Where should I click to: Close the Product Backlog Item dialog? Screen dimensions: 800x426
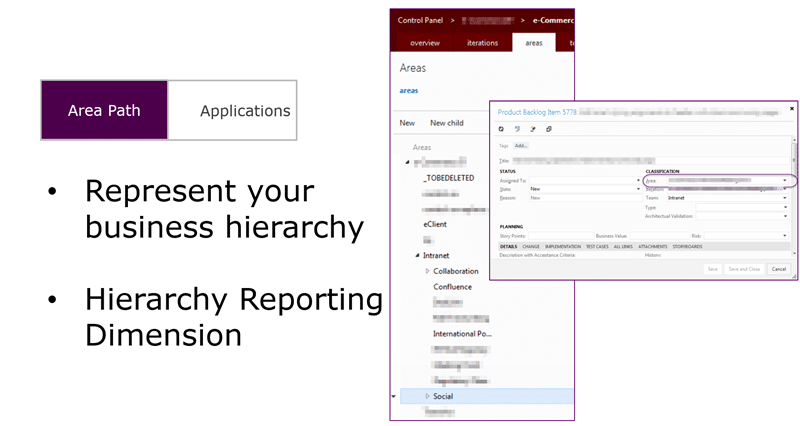792,108
